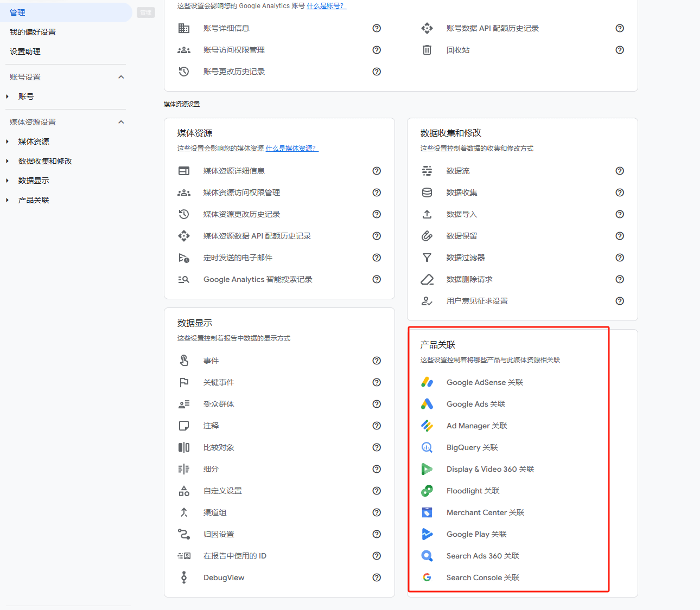Click the 数据保留 paperclip icon
The width and height of the screenshot is (700, 610).
coord(427,236)
